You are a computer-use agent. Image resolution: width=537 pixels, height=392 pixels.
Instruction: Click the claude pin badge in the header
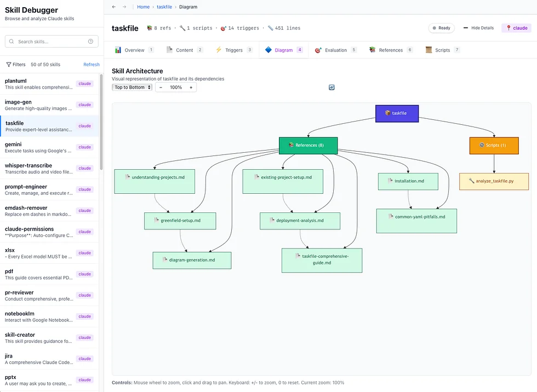516,28
